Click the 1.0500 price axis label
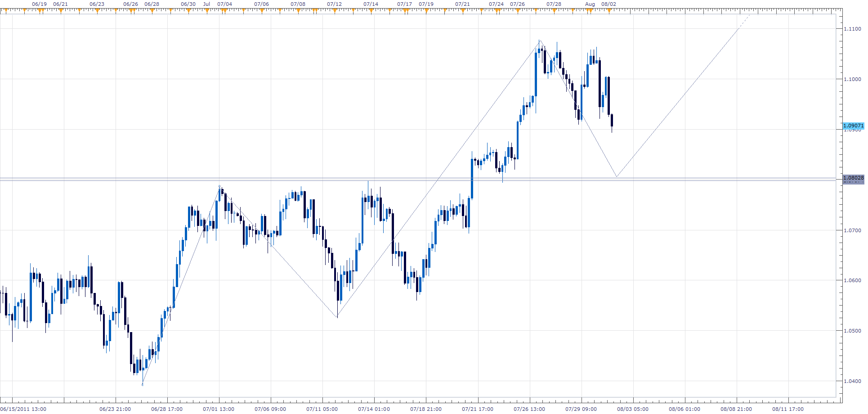Viewport: 868px width, 414px height. [x=852, y=331]
